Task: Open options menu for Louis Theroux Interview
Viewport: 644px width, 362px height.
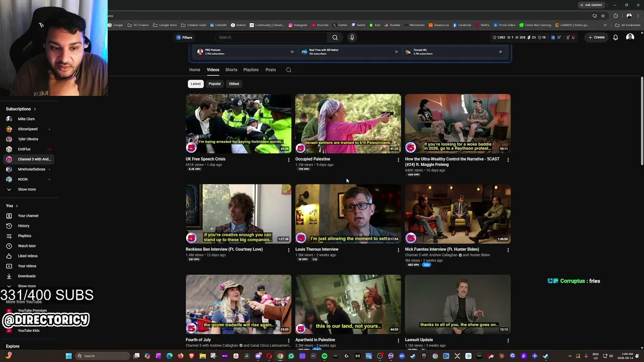Action: pyautogui.click(x=398, y=250)
